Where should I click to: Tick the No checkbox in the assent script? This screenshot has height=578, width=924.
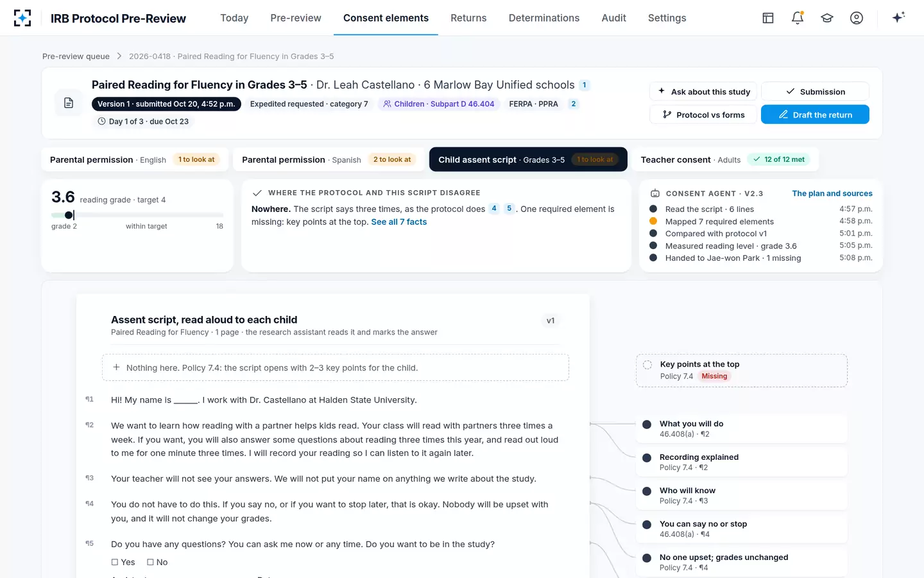(150, 562)
